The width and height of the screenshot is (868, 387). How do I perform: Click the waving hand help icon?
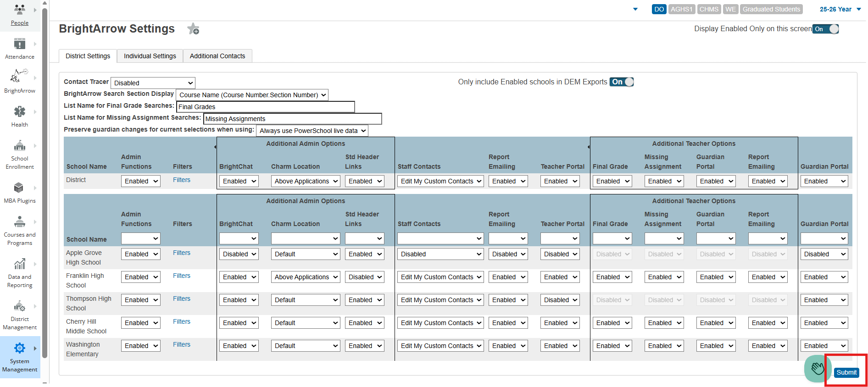click(x=817, y=368)
